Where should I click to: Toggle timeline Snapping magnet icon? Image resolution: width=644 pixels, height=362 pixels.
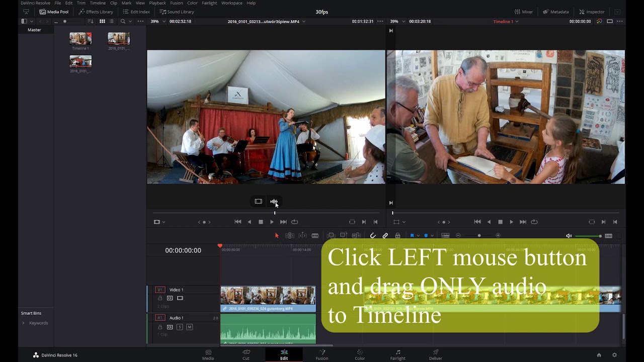tap(373, 235)
